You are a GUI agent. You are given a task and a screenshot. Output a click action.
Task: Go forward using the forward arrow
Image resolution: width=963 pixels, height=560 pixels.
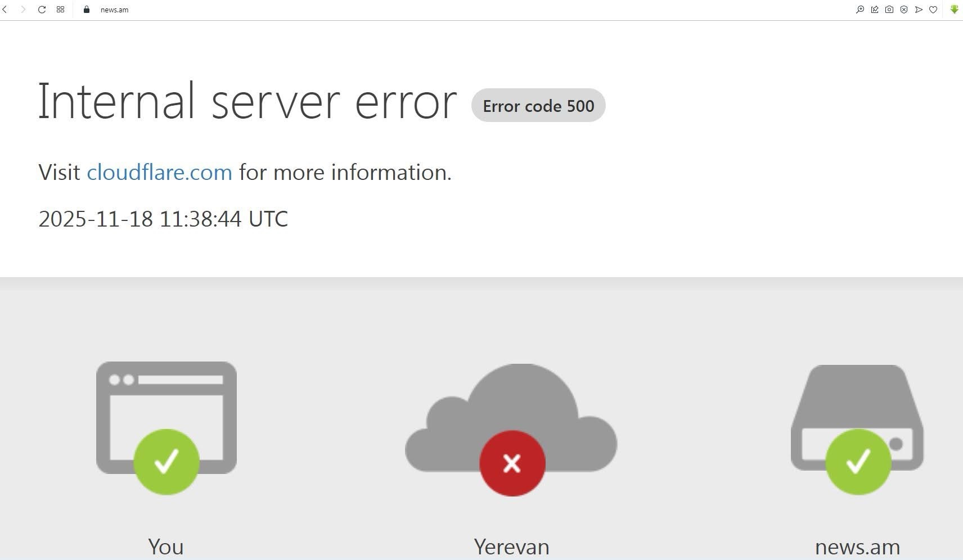(x=23, y=10)
